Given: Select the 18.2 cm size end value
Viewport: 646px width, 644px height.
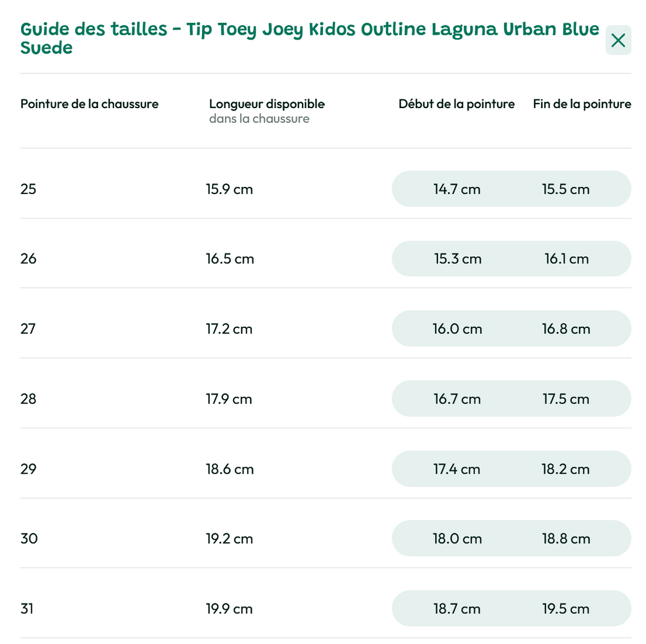Looking at the screenshot, I should point(566,469).
